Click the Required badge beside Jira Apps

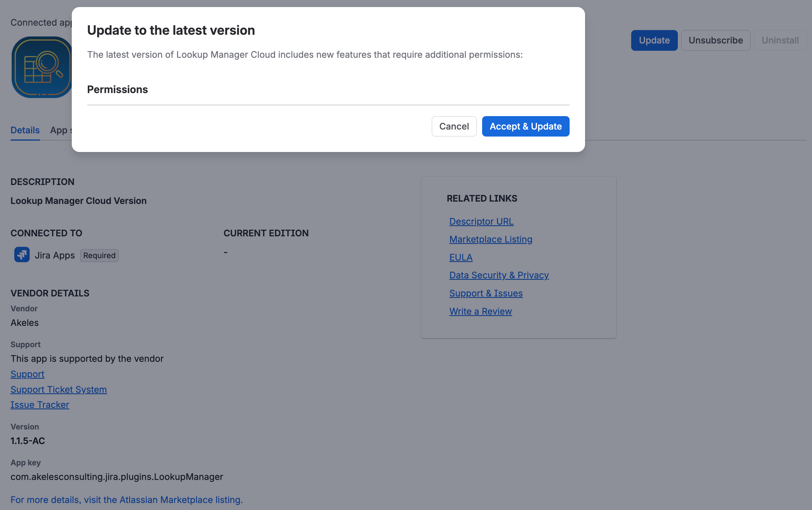99,255
